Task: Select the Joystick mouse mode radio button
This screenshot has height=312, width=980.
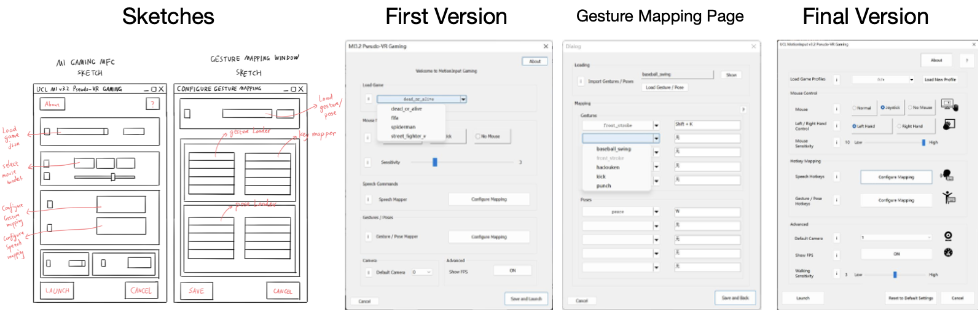Action: [883, 107]
